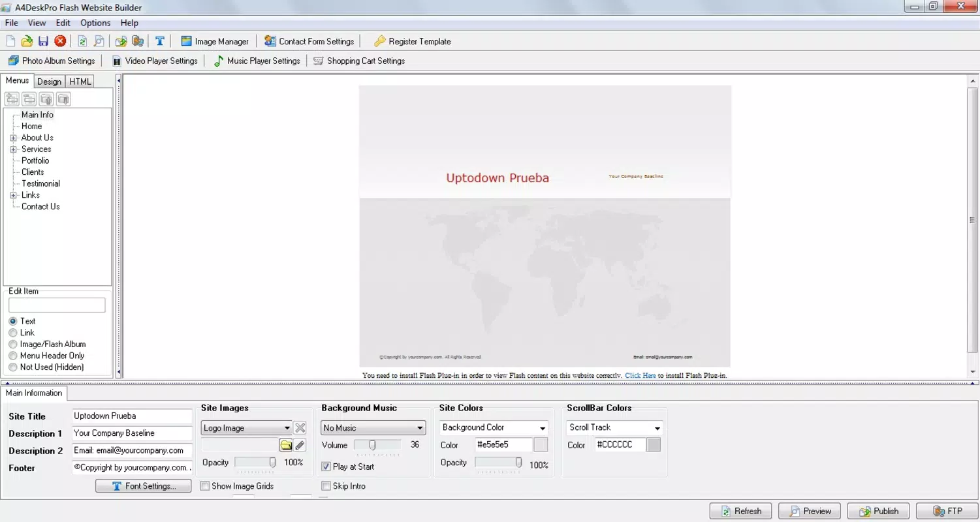
Task: Open Photo Album Settings
Action: tap(52, 61)
